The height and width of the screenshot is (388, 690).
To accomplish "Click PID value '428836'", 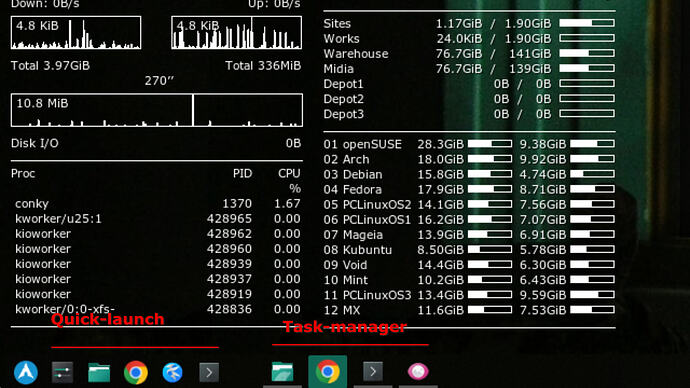I will tap(229, 309).
